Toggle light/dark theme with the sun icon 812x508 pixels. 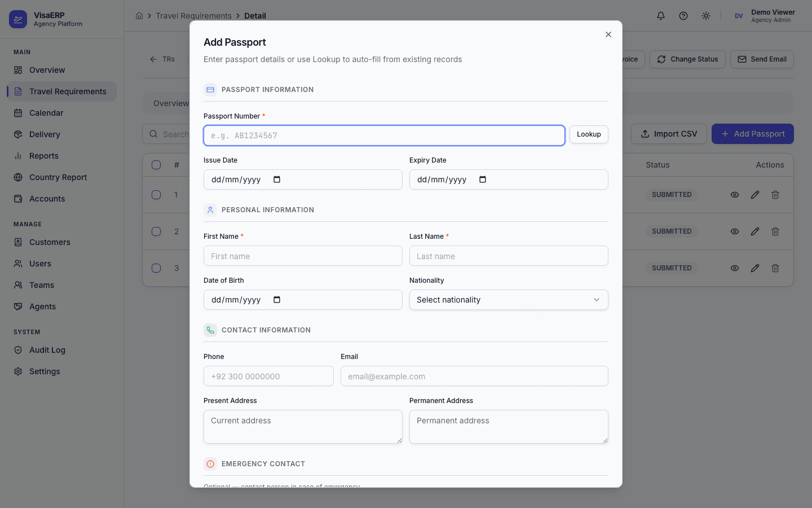click(705, 16)
